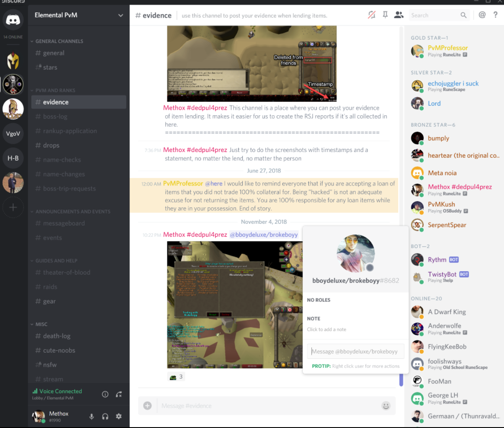Open recent mentions
Viewport: 504px width, 428px height.
point(482,15)
